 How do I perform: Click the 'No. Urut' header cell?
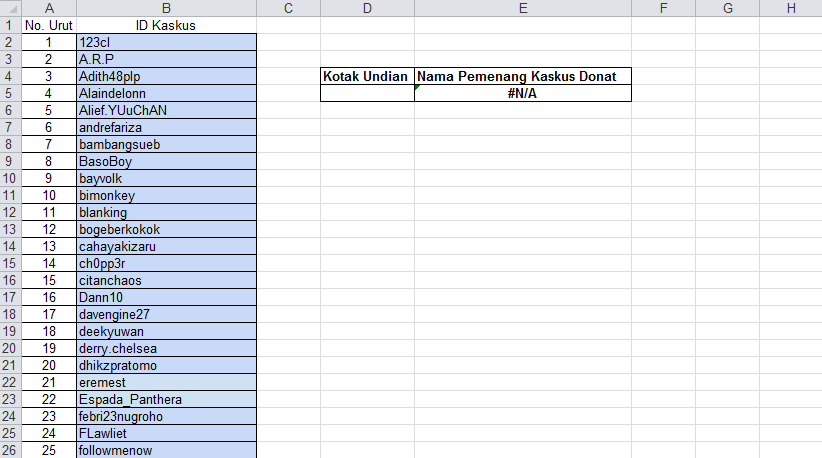pos(49,25)
